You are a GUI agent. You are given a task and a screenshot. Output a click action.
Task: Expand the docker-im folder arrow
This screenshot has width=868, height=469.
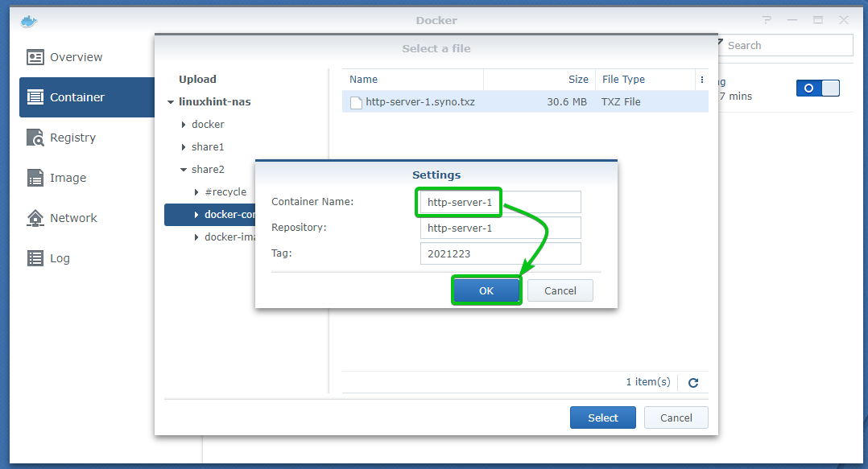coord(196,237)
